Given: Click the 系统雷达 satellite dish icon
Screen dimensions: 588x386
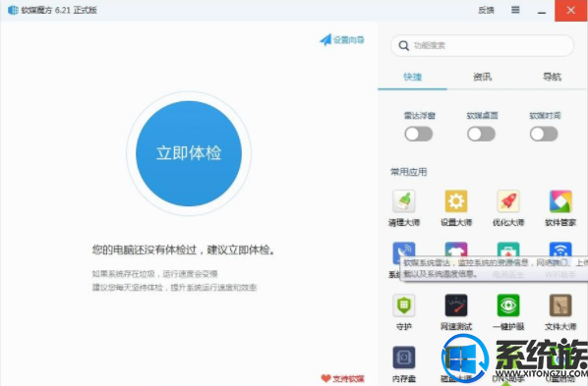Looking at the screenshot, I should (x=404, y=252).
